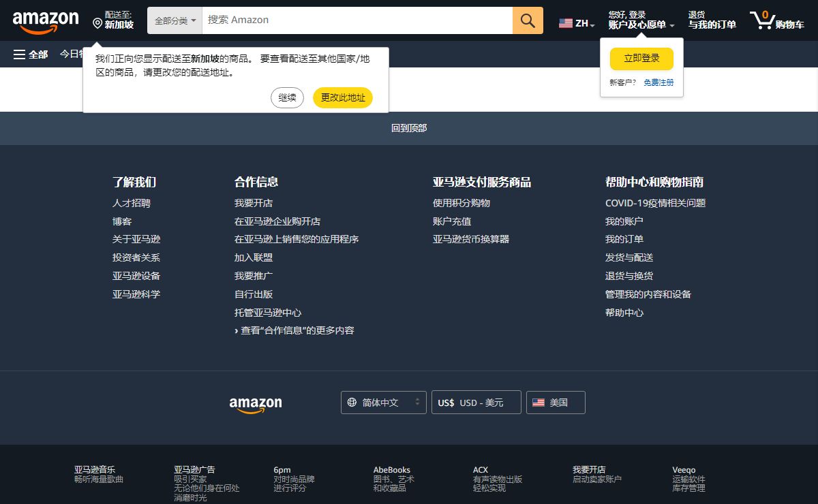Expand the 账户及心愿单 account menu
Image resolution: width=818 pixels, height=504 pixels.
click(x=641, y=25)
